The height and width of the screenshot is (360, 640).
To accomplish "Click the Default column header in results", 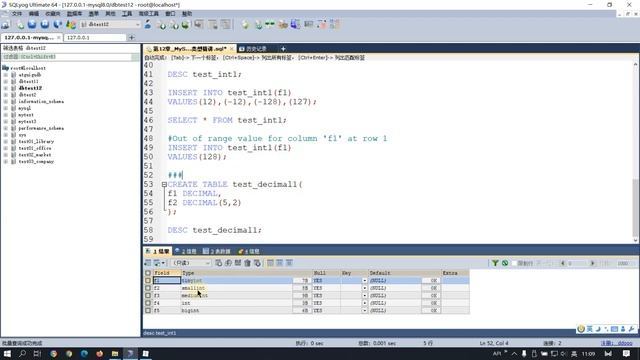I will pyautogui.click(x=404, y=273).
